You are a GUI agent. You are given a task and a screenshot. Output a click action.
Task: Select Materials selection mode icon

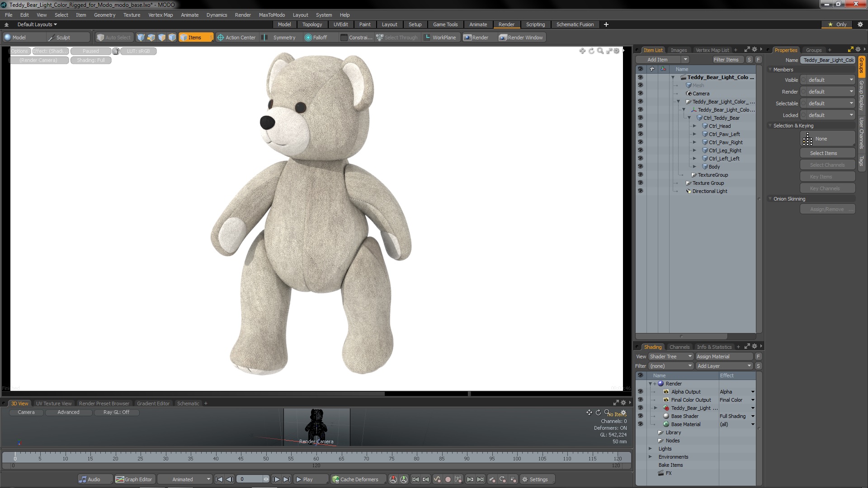click(x=172, y=38)
